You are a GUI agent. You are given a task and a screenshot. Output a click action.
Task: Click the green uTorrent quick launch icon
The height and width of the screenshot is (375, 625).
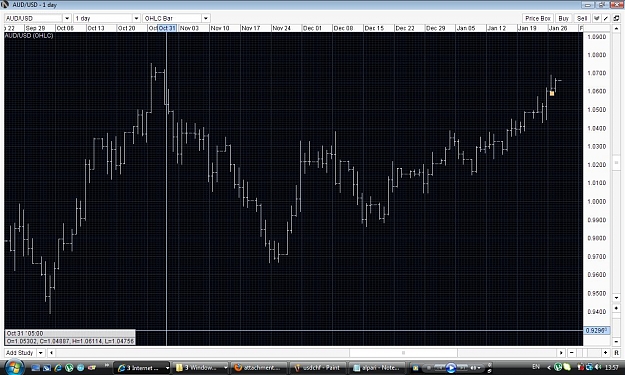[x=69, y=368]
